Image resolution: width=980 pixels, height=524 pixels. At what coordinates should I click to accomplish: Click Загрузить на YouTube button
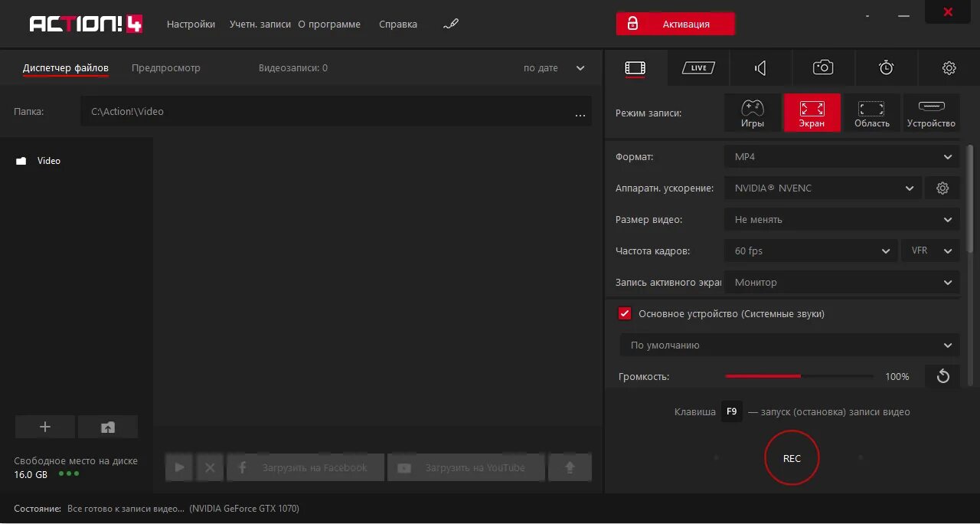(x=466, y=467)
